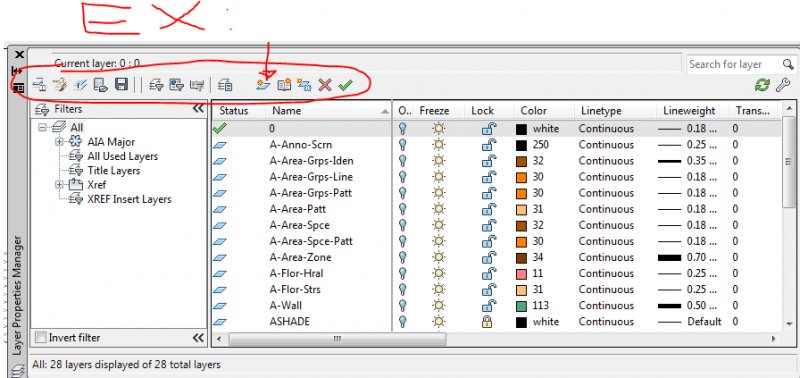800x378 pixels.
Task: Click the Layer Standards checkmark icon
Action: point(80,85)
